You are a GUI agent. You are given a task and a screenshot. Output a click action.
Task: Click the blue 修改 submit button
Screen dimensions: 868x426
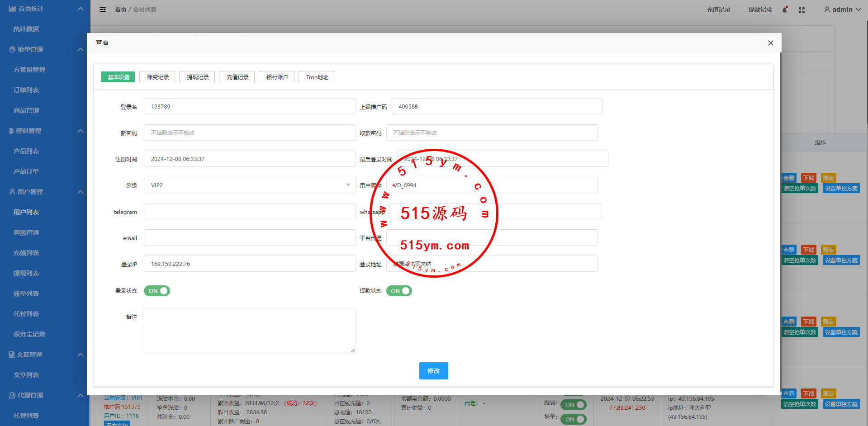pyautogui.click(x=433, y=371)
